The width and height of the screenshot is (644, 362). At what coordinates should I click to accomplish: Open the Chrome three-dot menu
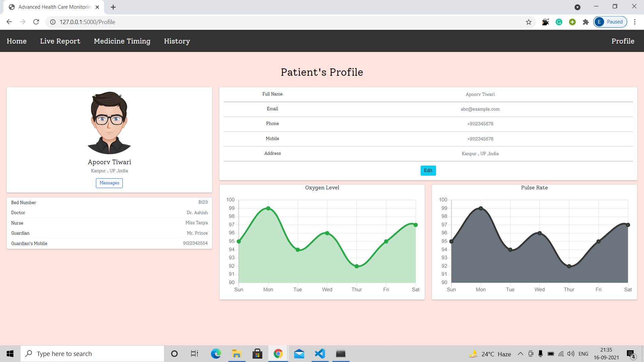[x=635, y=22]
